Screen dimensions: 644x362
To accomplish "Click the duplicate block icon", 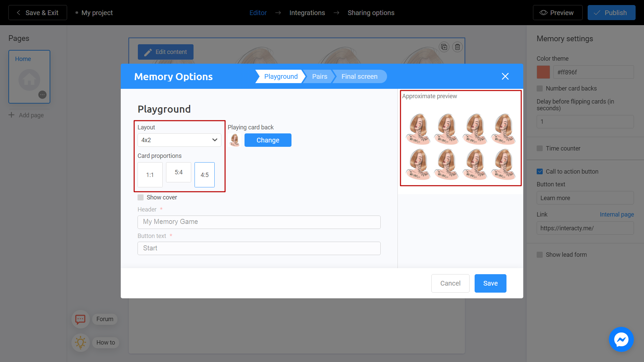I will [444, 47].
